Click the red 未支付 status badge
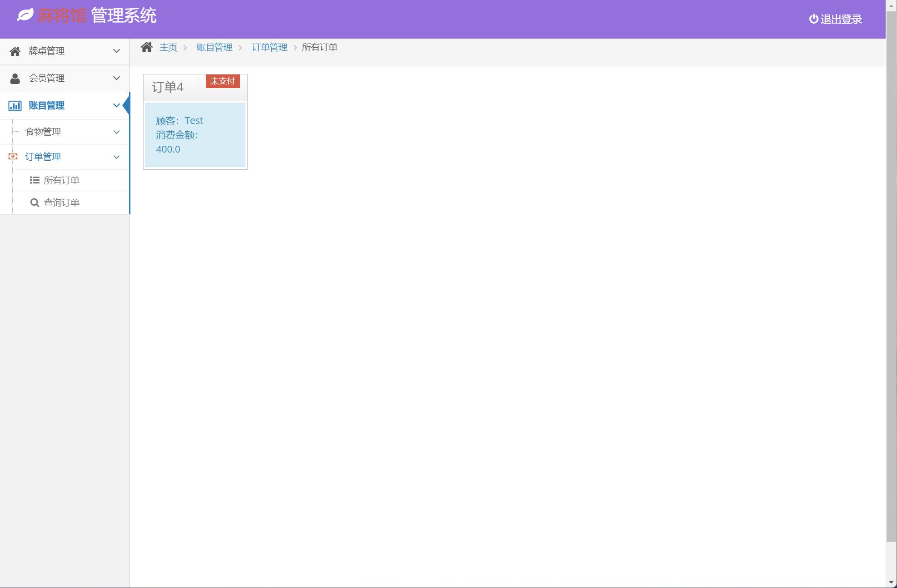 tap(223, 81)
